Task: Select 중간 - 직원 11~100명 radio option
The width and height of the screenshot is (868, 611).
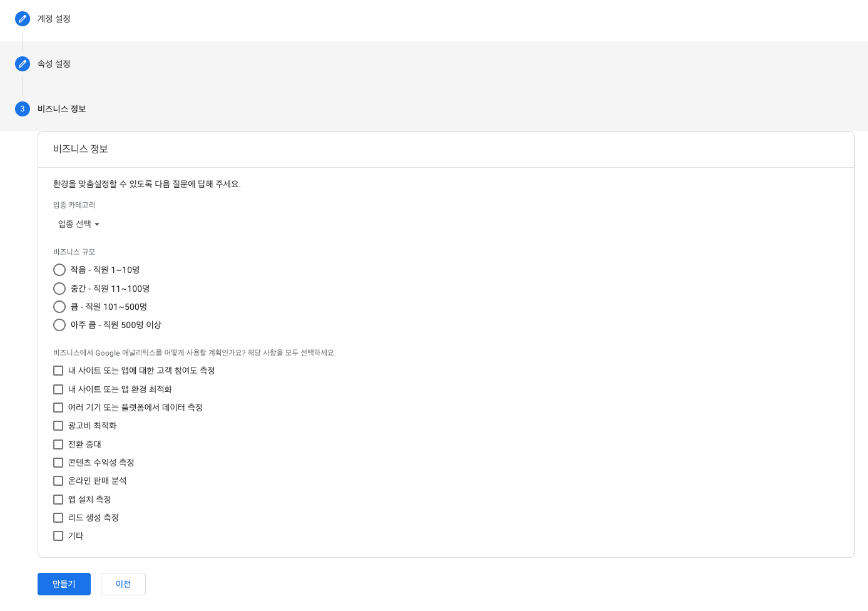Action: coord(59,289)
